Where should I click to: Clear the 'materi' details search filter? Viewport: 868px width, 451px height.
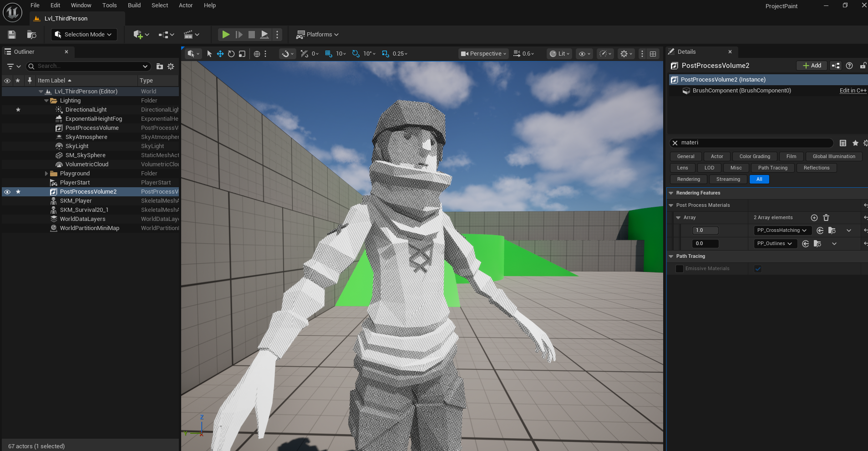coord(675,143)
